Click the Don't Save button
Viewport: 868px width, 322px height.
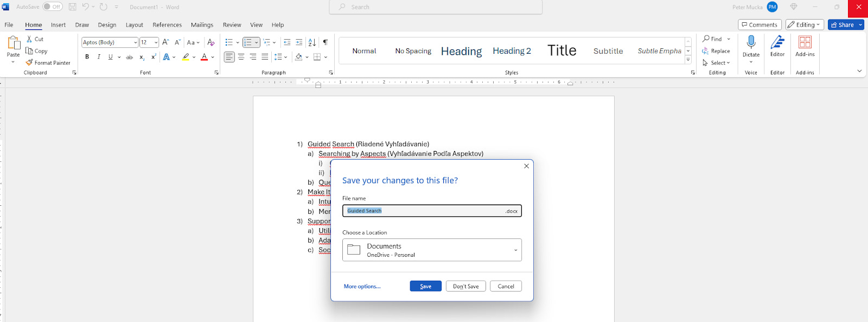(466, 286)
